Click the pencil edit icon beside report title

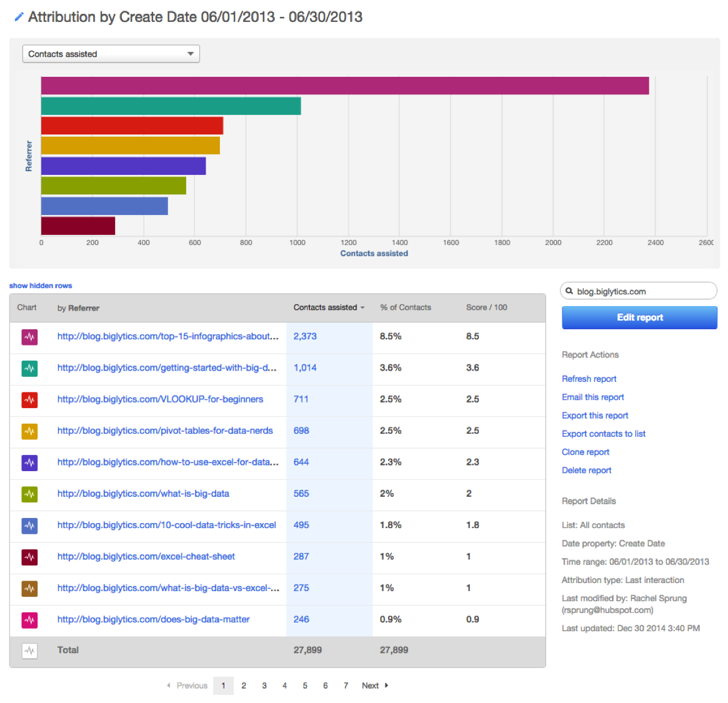(x=19, y=17)
